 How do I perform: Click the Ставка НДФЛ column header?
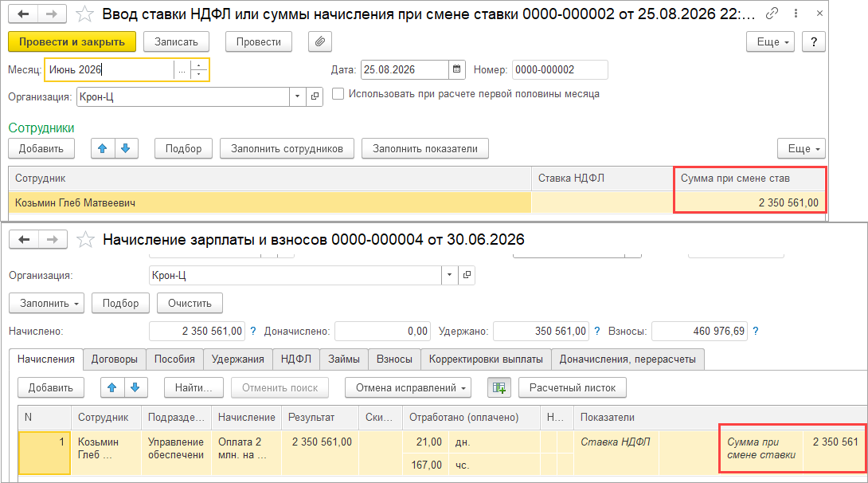[x=602, y=179]
